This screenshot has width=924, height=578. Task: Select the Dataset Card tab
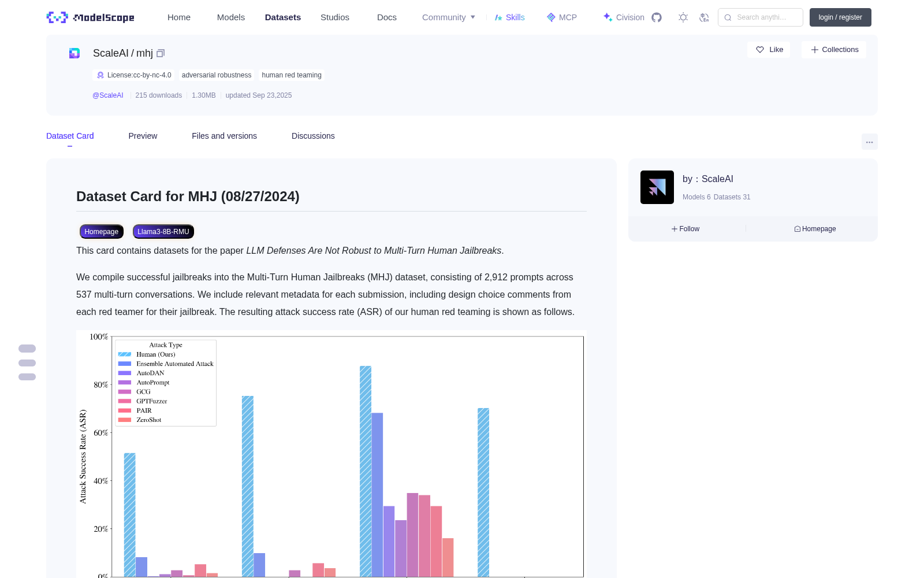(70, 136)
